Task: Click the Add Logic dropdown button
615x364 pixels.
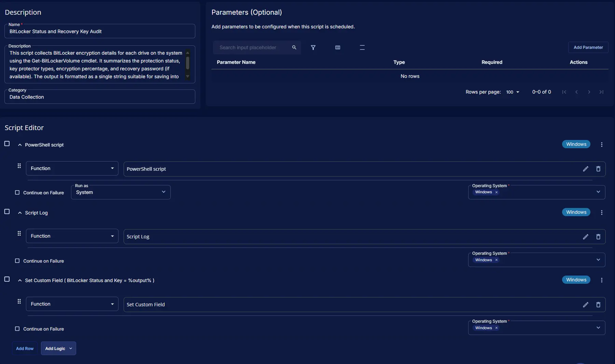Action: pos(58,348)
